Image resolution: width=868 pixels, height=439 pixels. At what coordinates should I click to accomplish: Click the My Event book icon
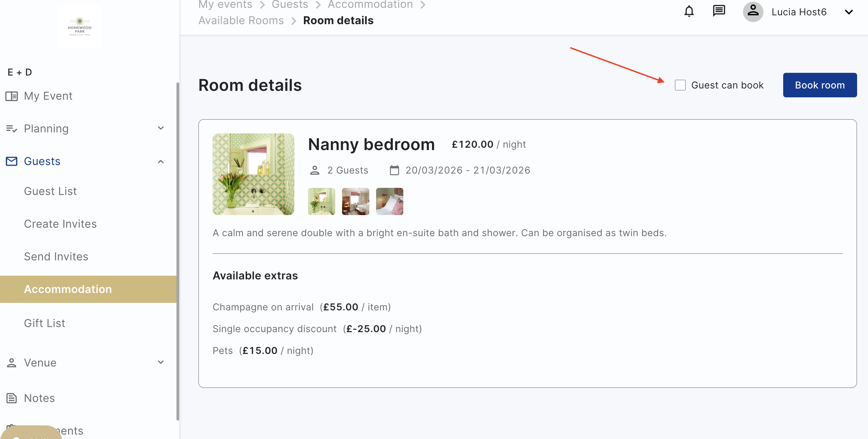point(12,96)
